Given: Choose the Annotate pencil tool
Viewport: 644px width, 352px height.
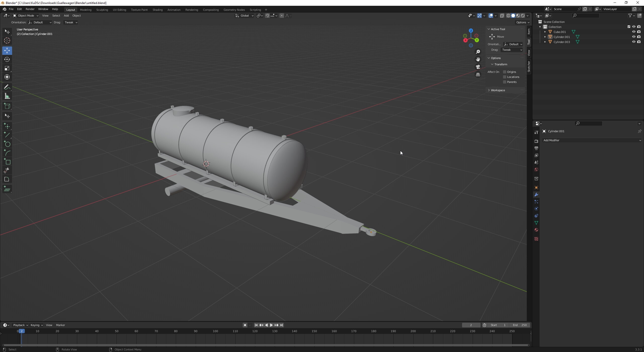Looking at the screenshot, I should pos(7,87).
